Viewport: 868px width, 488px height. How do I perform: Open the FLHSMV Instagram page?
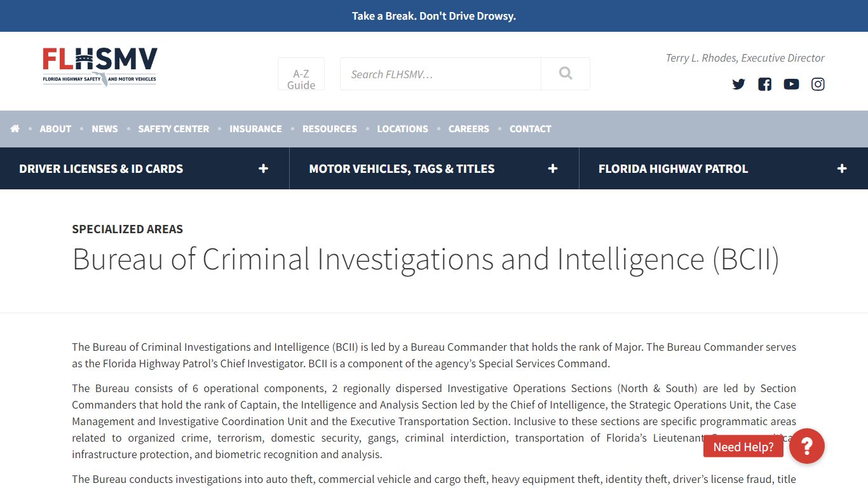pyautogui.click(x=818, y=84)
